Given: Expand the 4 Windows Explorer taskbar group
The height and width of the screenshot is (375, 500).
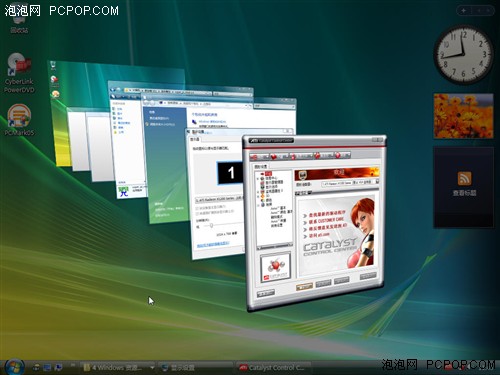Looking at the screenshot, I should (x=118, y=368).
